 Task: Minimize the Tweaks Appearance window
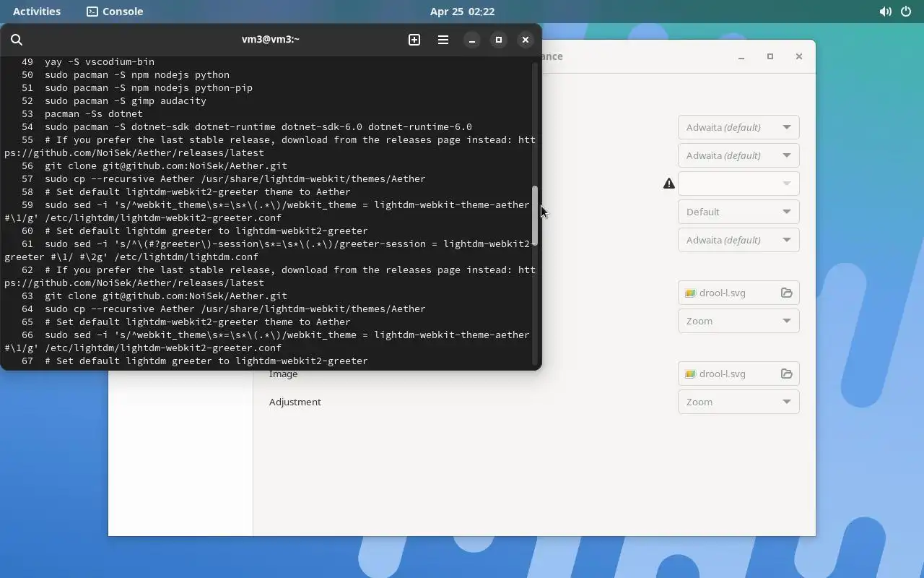point(741,56)
